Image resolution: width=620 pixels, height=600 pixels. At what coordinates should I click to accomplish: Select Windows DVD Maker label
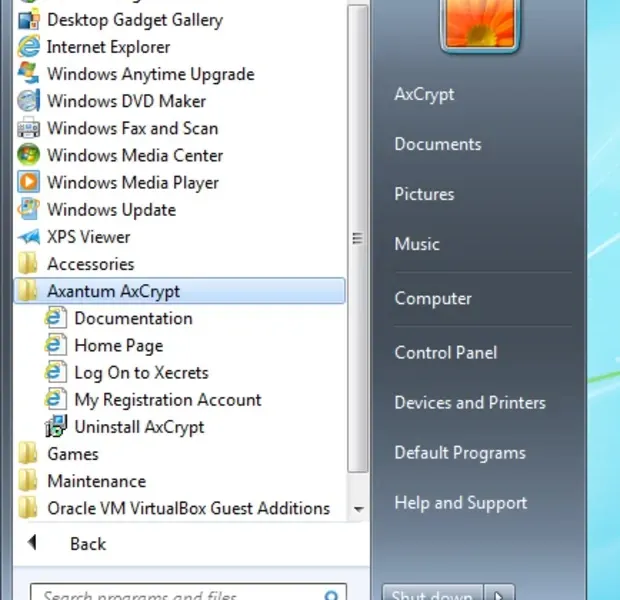[x=127, y=101]
